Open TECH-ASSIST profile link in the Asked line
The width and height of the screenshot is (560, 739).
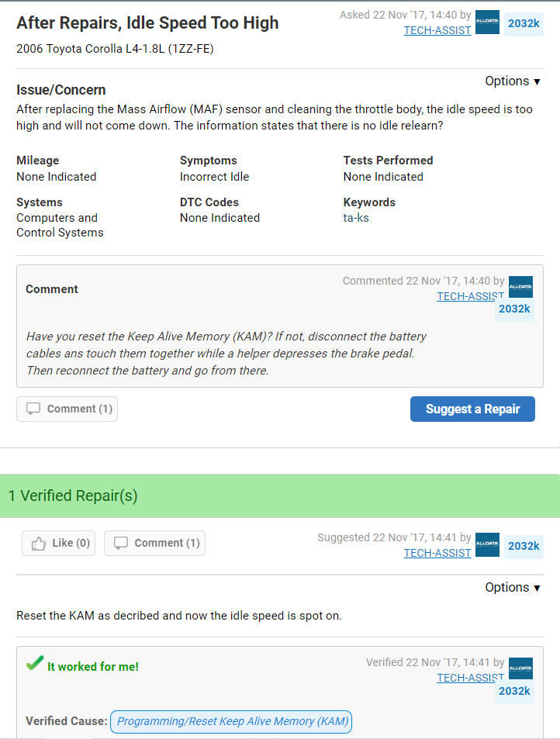coord(437,31)
